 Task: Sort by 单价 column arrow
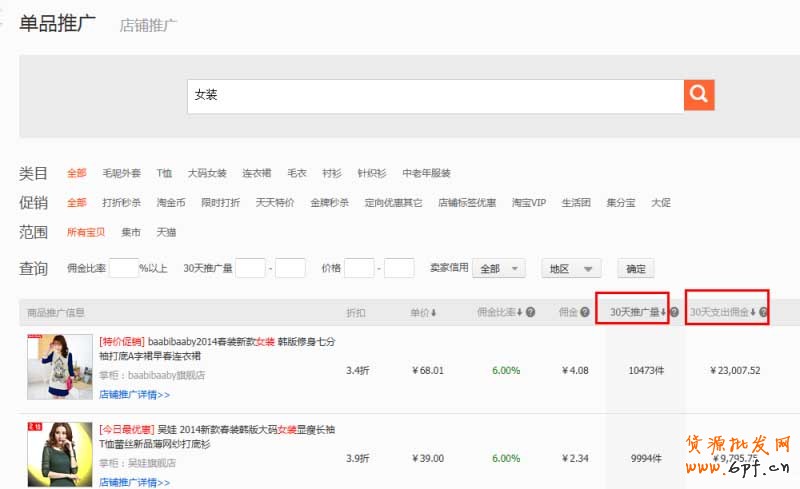pos(433,313)
